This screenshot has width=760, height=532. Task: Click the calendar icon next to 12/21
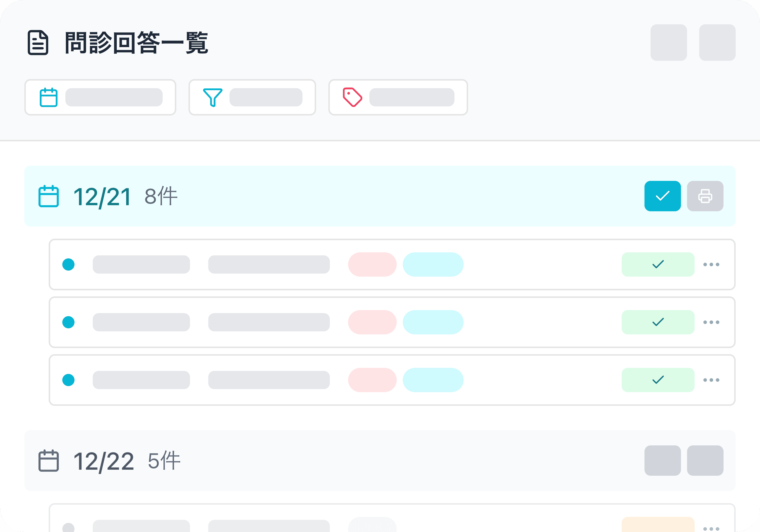49,196
